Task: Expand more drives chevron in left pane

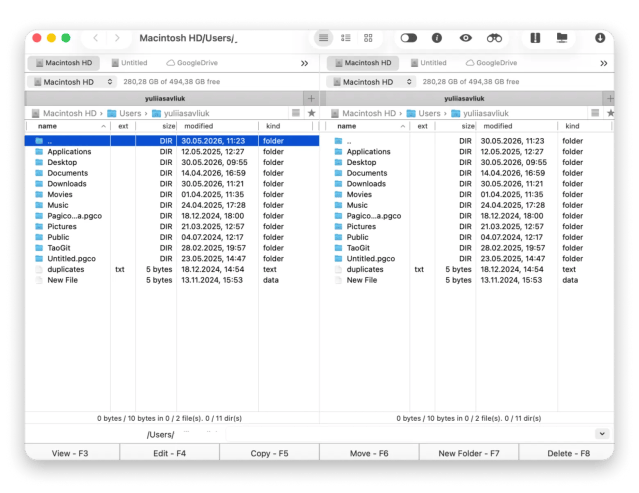Action: tap(304, 63)
